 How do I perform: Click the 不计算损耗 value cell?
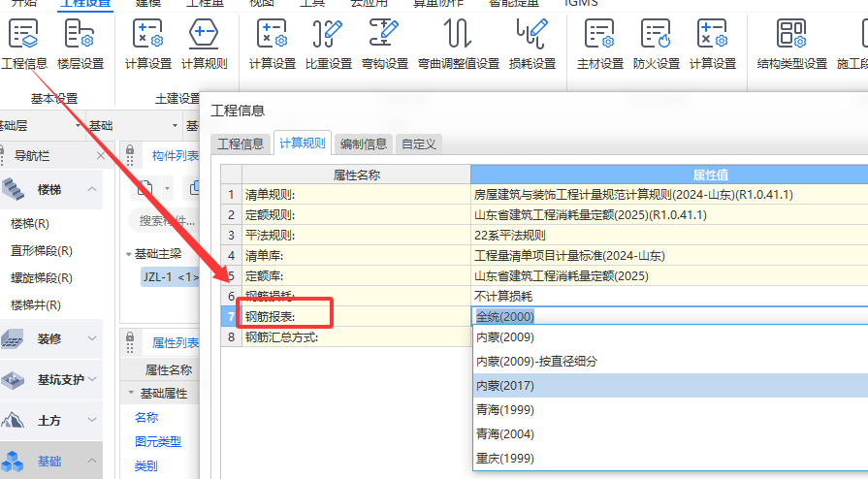(x=669, y=297)
